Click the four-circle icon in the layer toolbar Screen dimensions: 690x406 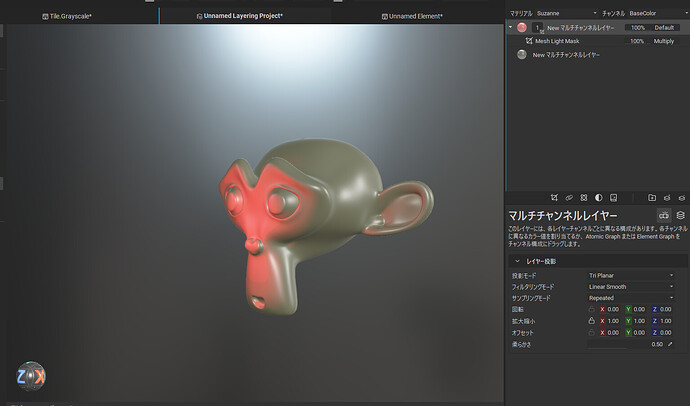(x=584, y=198)
